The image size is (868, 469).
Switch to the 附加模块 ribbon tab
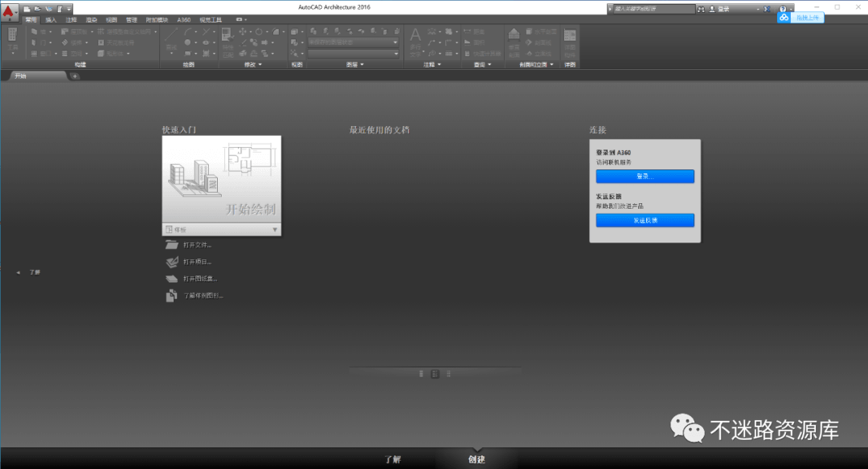click(158, 20)
